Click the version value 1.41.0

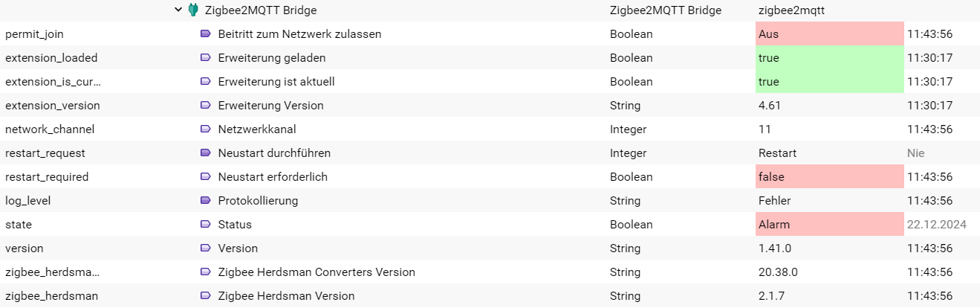774,248
